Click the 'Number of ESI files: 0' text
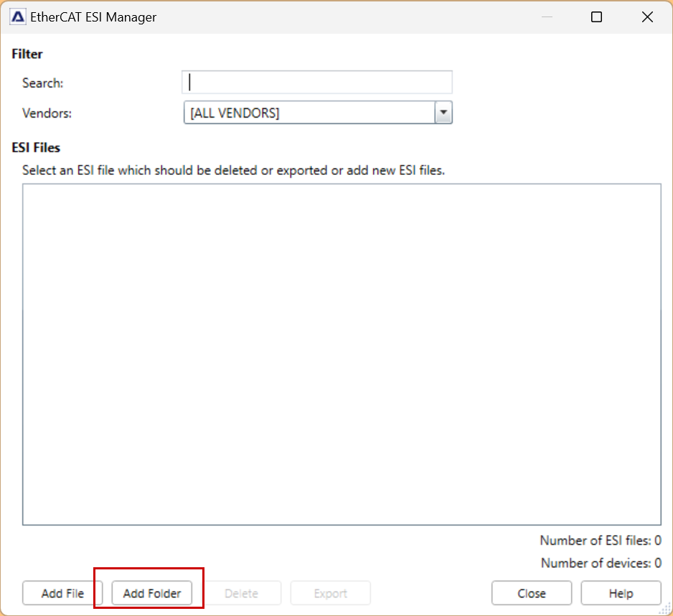Viewport: 673px width, 616px height. tap(601, 541)
